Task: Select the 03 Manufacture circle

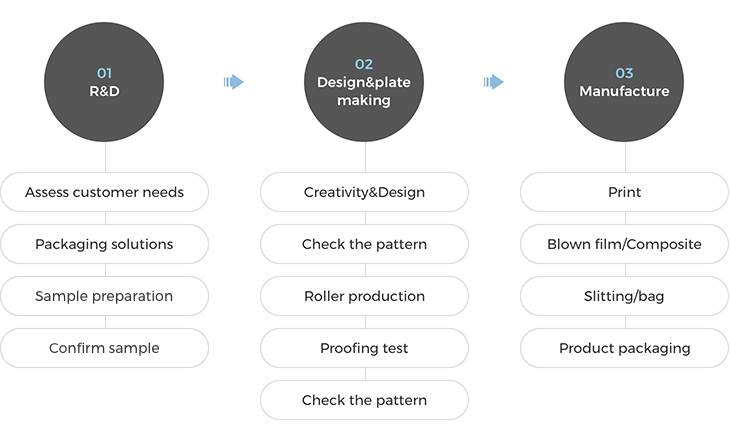Action: point(624,82)
